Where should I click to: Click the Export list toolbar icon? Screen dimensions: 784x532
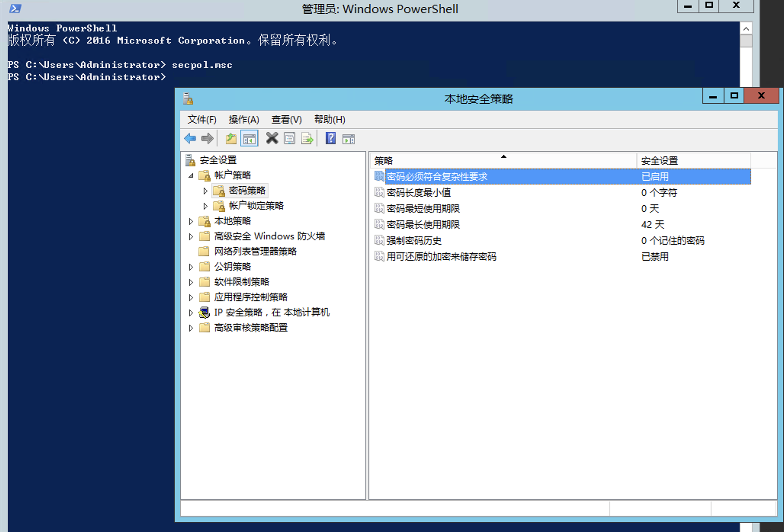[307, 139]
